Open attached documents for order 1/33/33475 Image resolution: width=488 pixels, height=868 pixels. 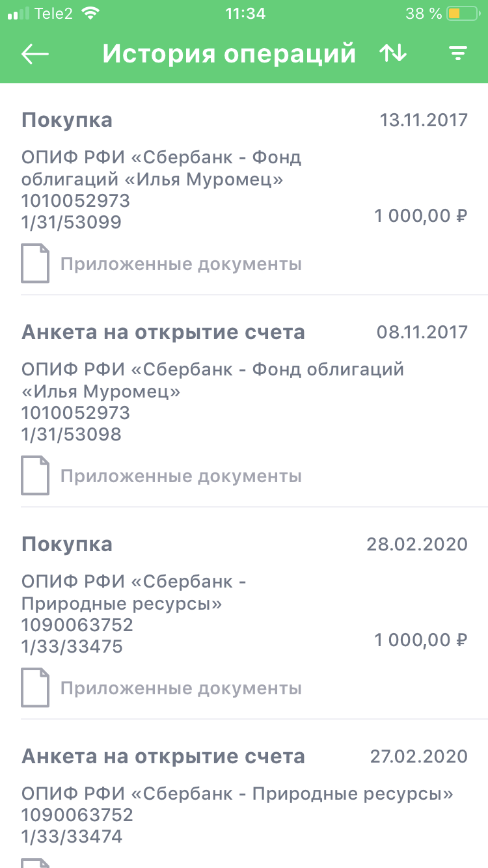pyautogui.click(x=181, y=688)
